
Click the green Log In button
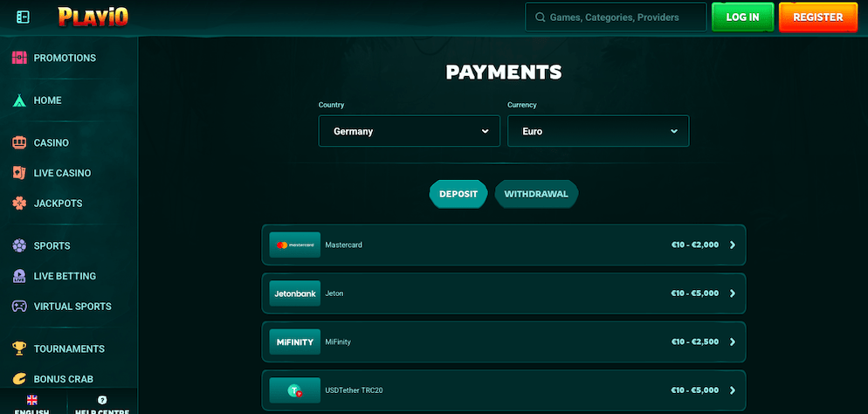(x=742, y=17)
